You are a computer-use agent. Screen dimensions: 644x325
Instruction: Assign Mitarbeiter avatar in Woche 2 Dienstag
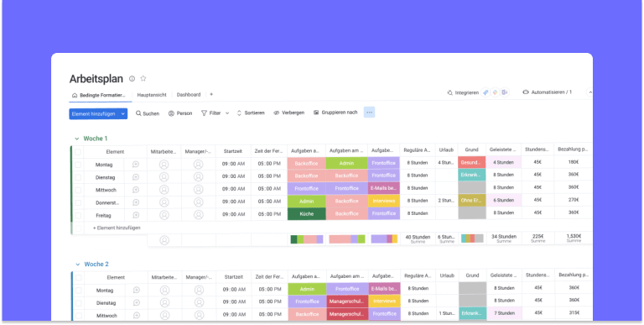(x=164, y=303)
